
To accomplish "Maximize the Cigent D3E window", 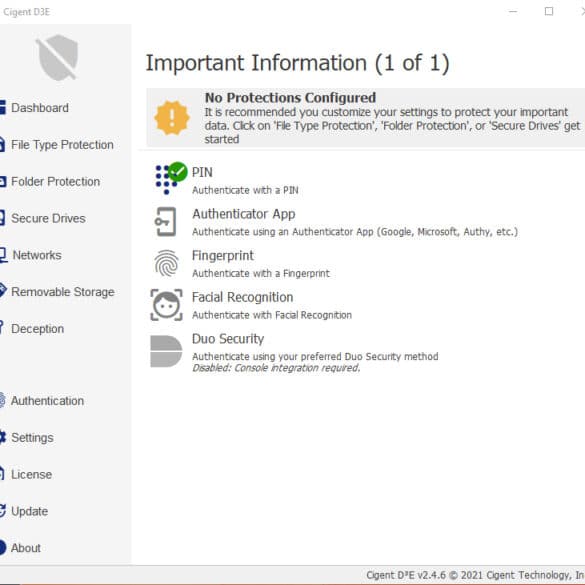I will (x=549, y=12).
